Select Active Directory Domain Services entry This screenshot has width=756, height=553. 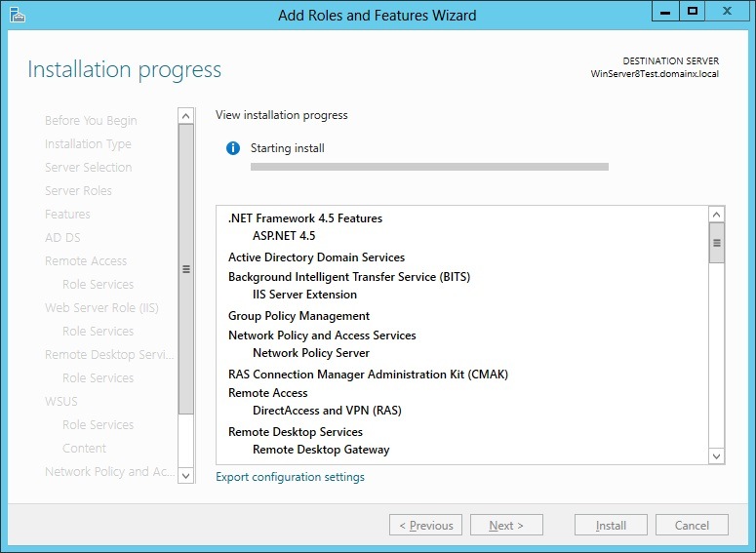click(x=316, y=257)
